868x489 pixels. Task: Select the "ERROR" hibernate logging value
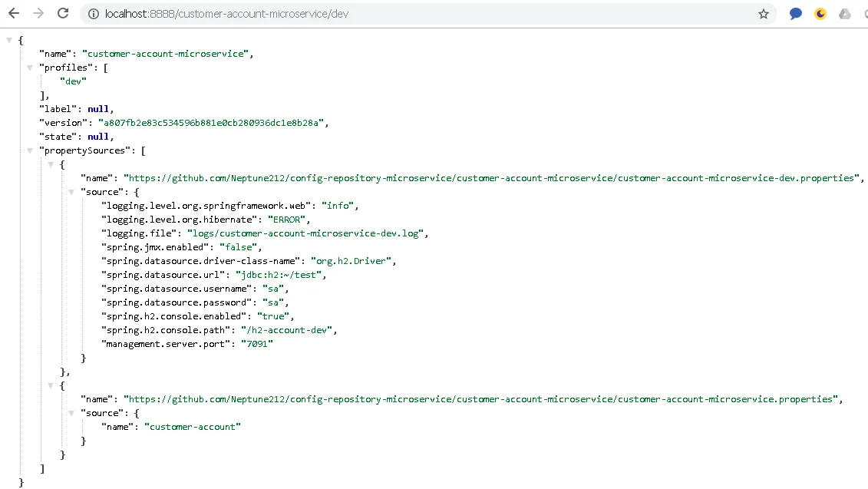(x=287, y=220)
